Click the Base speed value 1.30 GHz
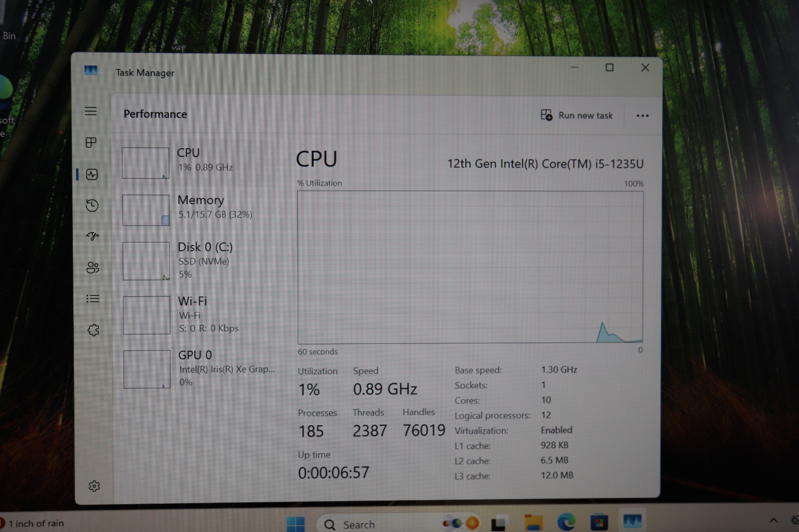This screenshot has width=799, height=532. click(x=559, y=370)
